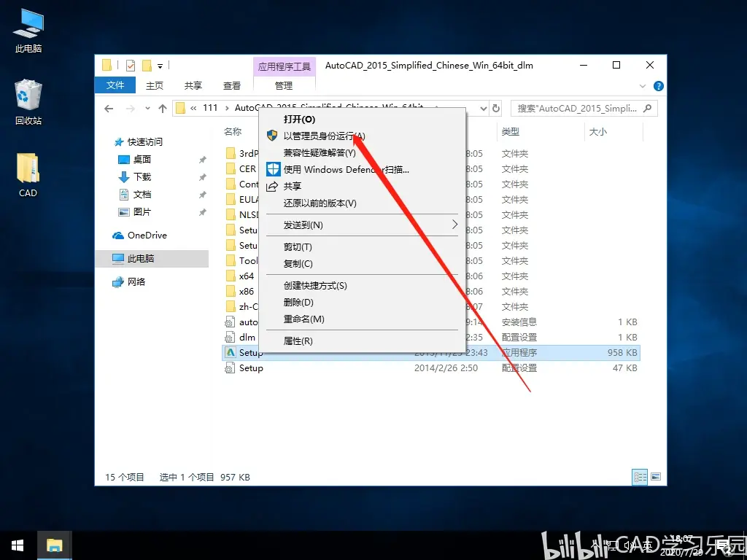747x560 pixels.
Task: Open the 文件 ribbon tab
Action: pyautogui.click(x=115, y=85)
